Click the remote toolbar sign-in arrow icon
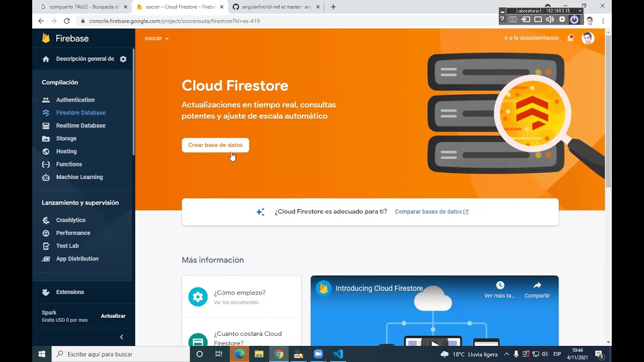Screen dimensions: 644x362 tap(526, 20)
